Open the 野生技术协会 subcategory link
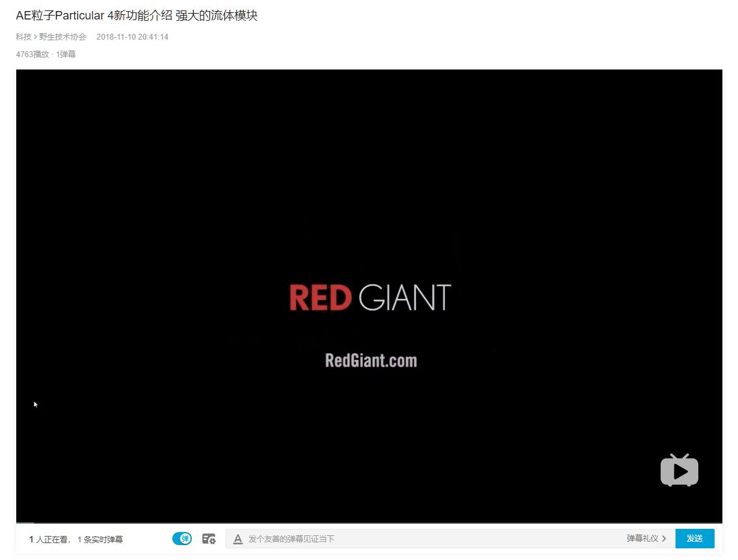The height and width of the screenshot is (560, 738). pyautogui.click(x=62, y=36)
